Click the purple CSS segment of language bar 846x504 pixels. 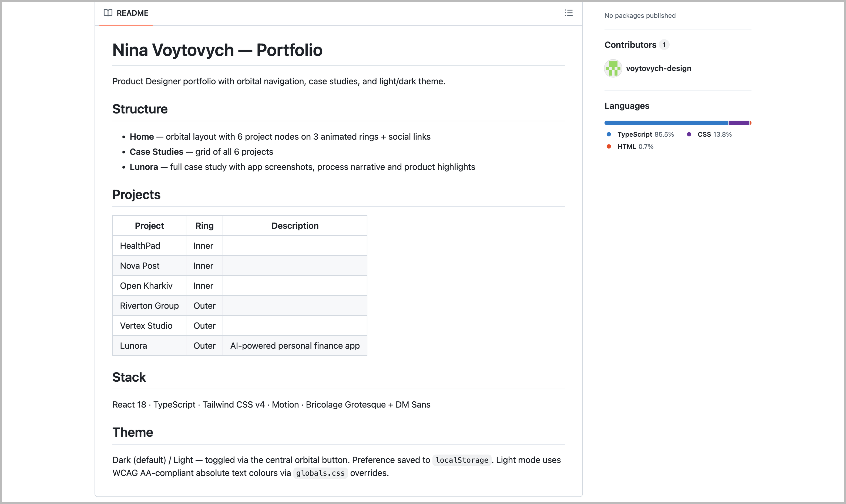tap(739, 123)
